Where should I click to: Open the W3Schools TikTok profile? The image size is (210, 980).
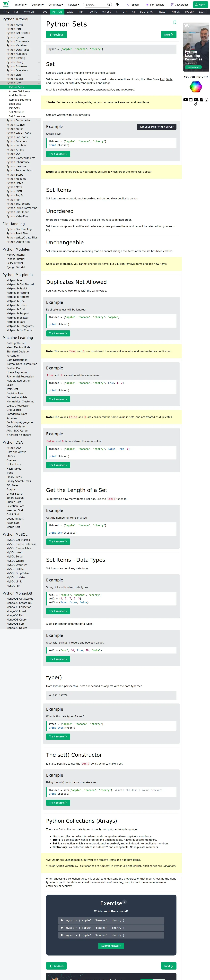click(x=196, y=104)
